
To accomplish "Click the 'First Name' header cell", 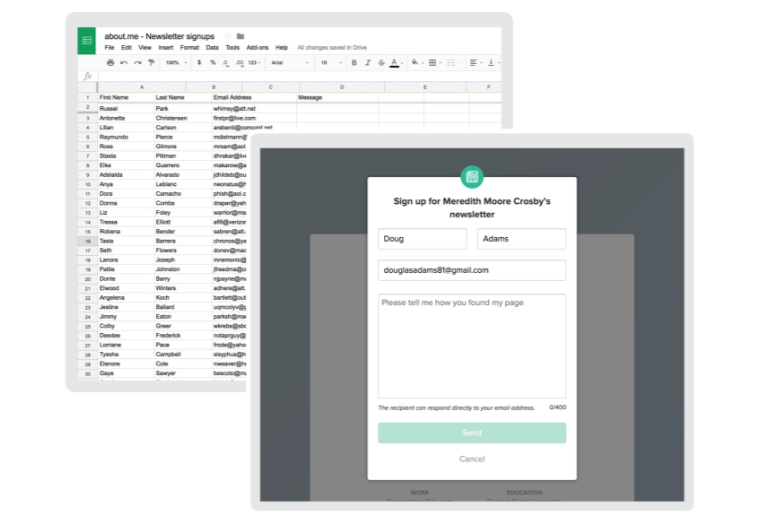I will pos(125,97).
